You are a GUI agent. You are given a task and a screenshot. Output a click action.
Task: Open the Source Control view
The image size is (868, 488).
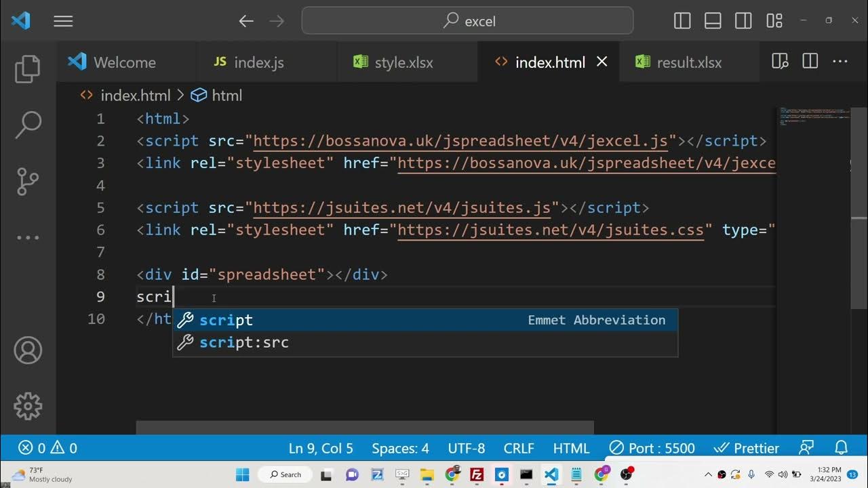coord(28,181)
